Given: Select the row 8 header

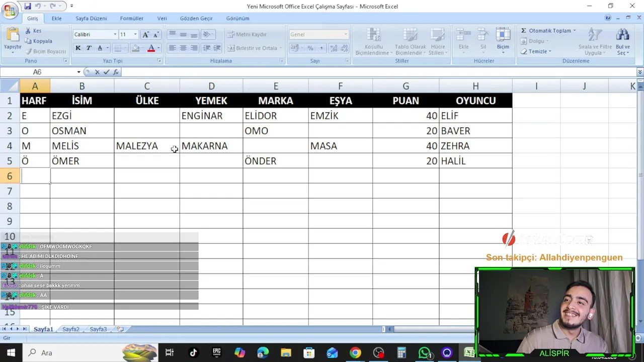Looking at the screenshot, I should (x=10, y=206).
